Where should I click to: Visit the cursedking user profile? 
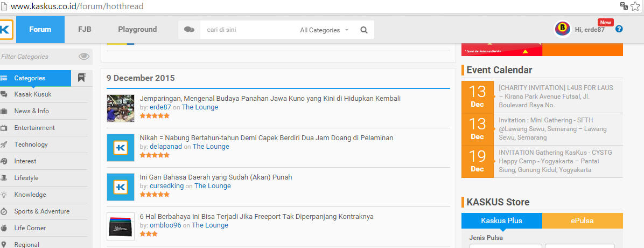pos(167,186)
